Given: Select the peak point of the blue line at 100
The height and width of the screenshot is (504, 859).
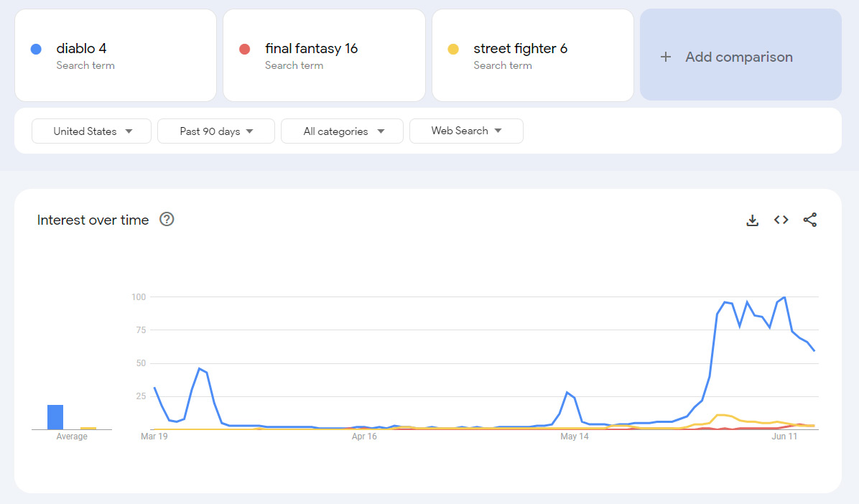Looking at the screenshot, I should pos(784,297).
